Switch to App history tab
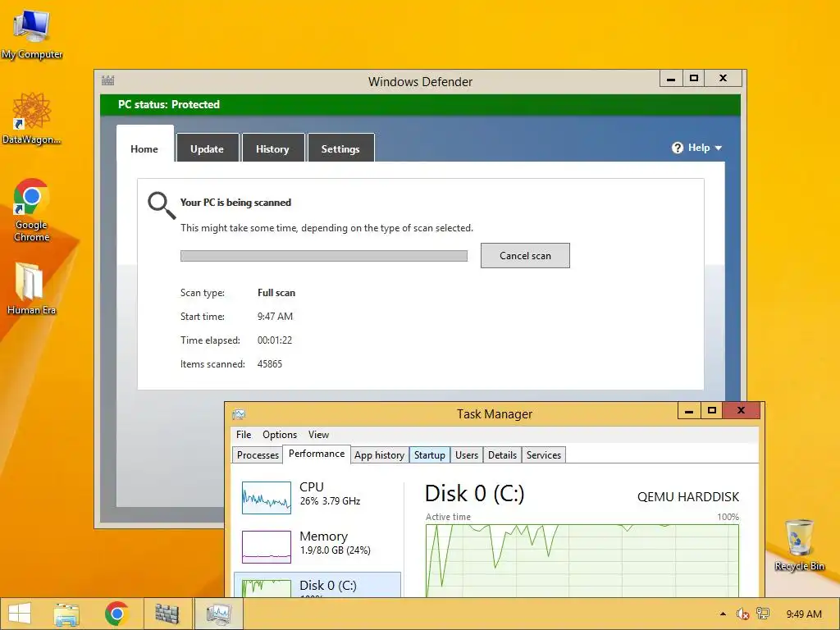This screenshot has width=840, height=630. point(379,454)
